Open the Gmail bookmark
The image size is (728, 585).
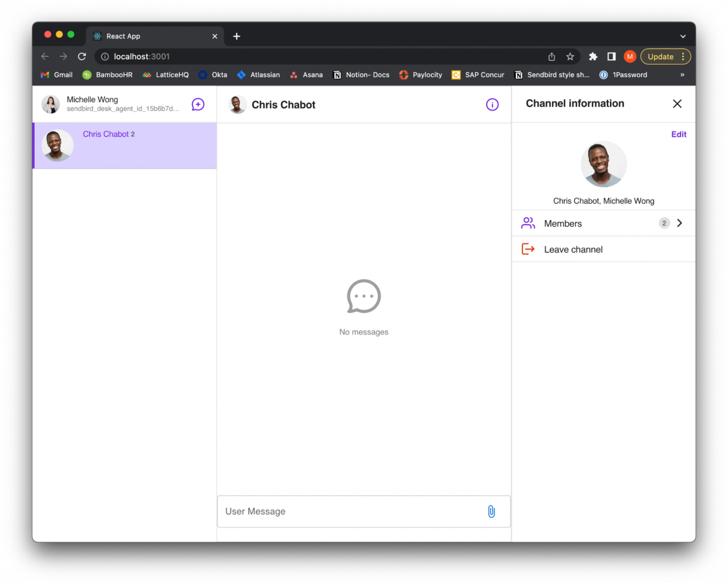[x=56, y=75]
